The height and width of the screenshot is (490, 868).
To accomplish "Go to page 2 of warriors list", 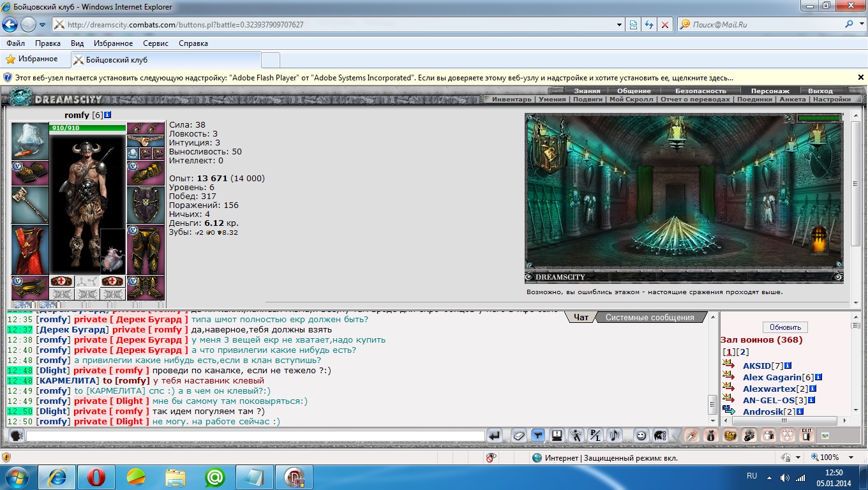I will point(744,352).
